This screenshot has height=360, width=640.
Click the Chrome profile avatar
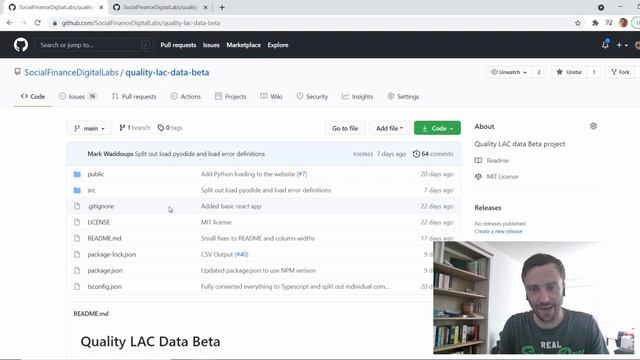[x=623, y=23]
